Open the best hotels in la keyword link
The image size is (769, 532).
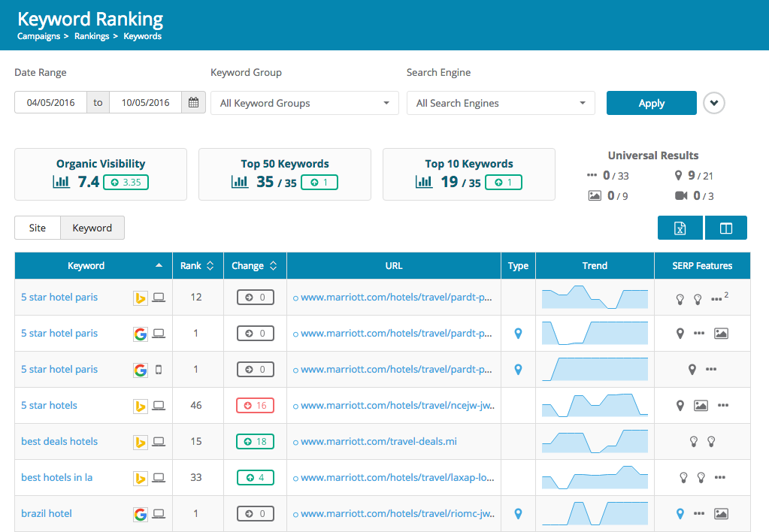(57, 478)
